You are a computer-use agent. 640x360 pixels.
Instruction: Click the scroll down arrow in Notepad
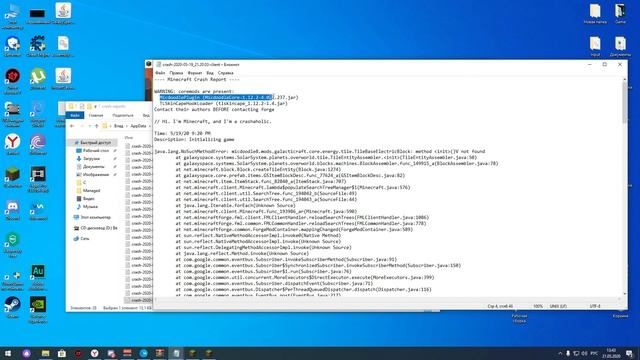click(624, 293)
